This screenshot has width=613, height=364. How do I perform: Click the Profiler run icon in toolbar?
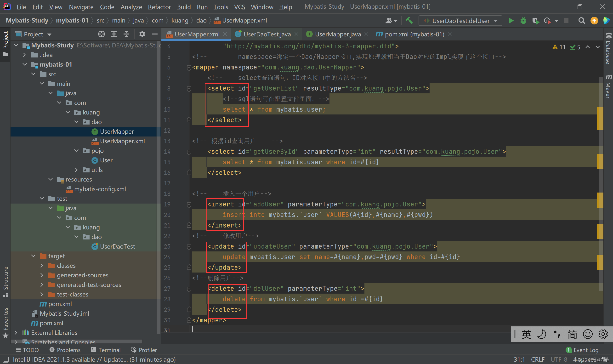[547, 21]
